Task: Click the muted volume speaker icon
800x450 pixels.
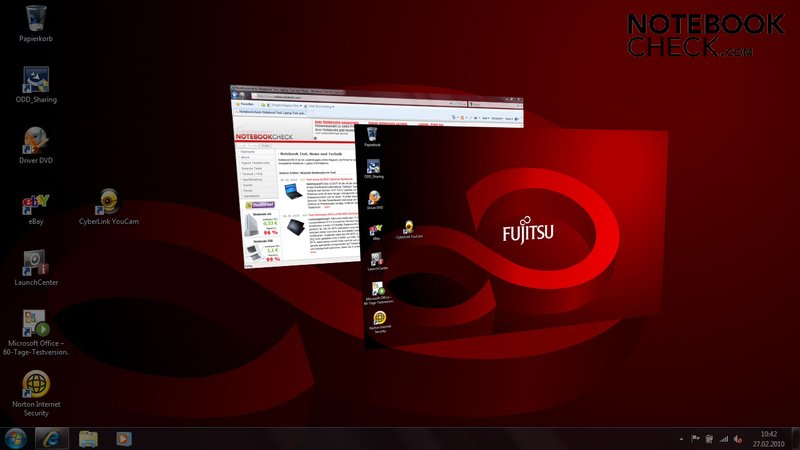Action: tap(738, 439)
